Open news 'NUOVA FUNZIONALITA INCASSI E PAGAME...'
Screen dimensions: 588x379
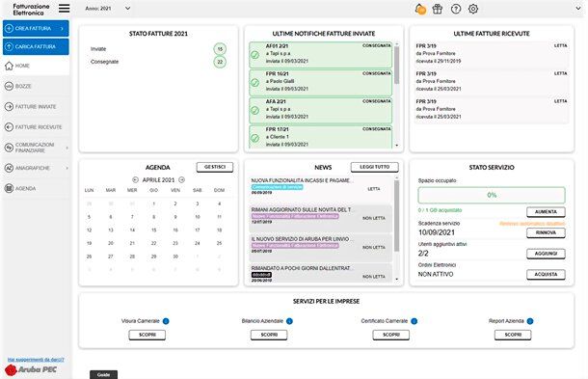(x=321, y=189)
